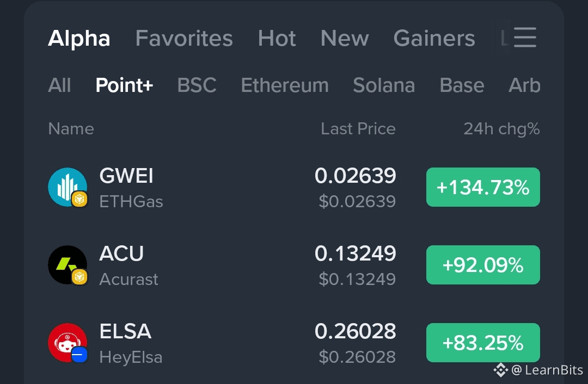Show the Gainers tab
Screen dimensions: 588x384
pos(434,39)
